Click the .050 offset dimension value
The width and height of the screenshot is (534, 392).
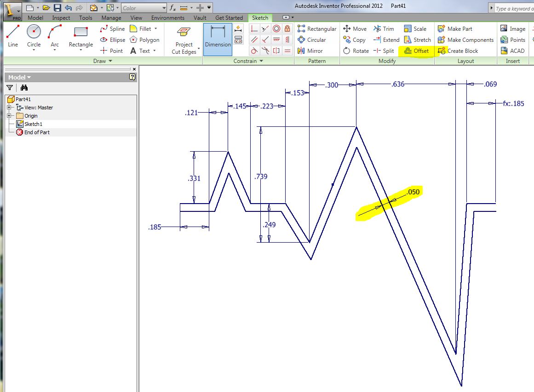(413, 192)
